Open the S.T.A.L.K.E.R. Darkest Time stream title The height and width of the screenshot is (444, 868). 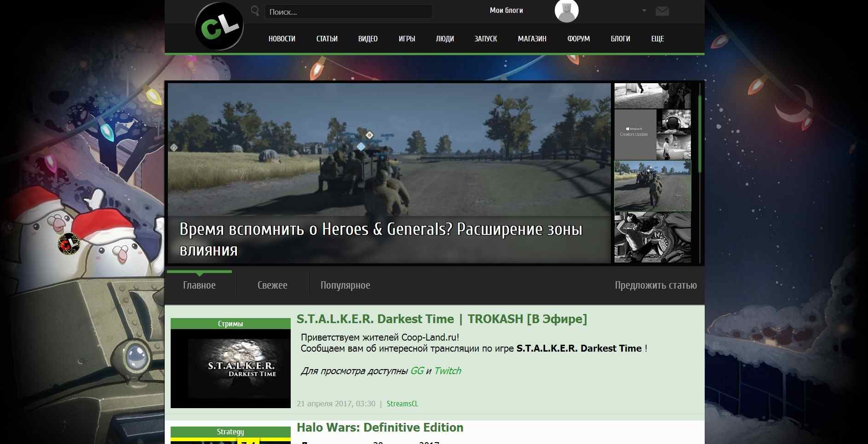(442, 319)
